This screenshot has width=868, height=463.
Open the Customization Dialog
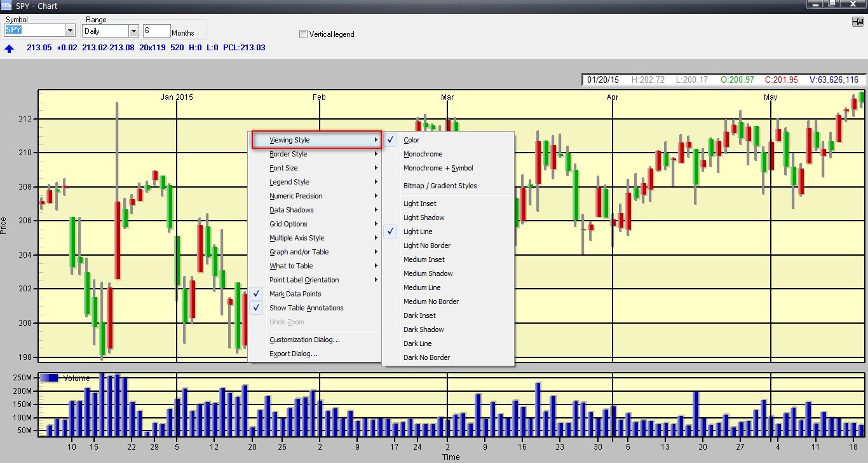point(316,340)
